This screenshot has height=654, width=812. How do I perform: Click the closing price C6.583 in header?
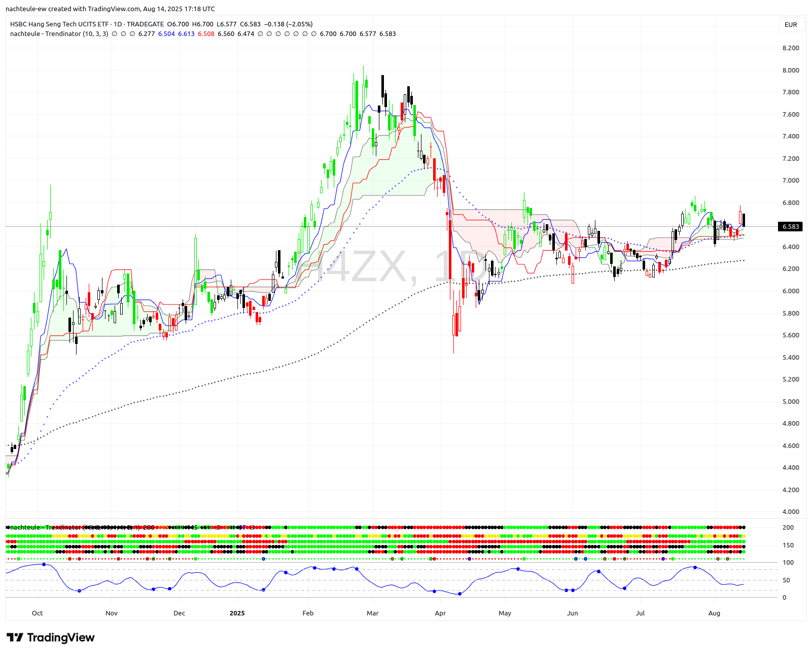250,24
